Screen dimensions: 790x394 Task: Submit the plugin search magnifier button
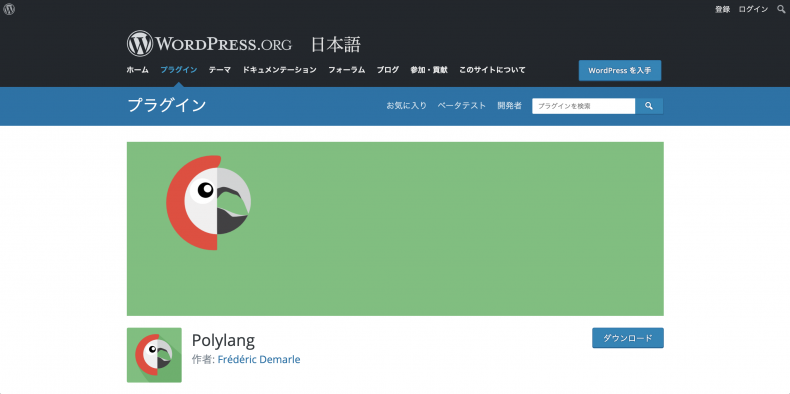pyautogui.click(x=649, y=106)
